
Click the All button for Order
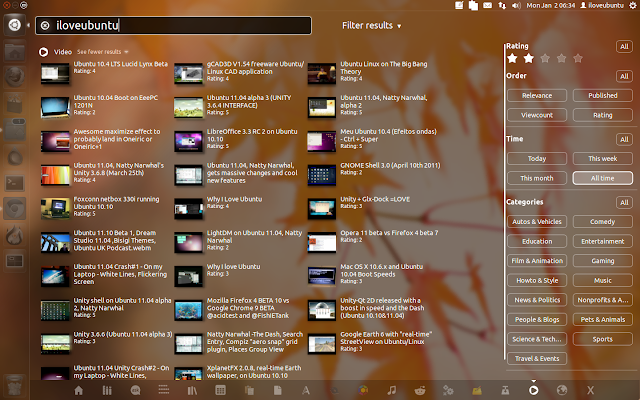tap(624, 76)
